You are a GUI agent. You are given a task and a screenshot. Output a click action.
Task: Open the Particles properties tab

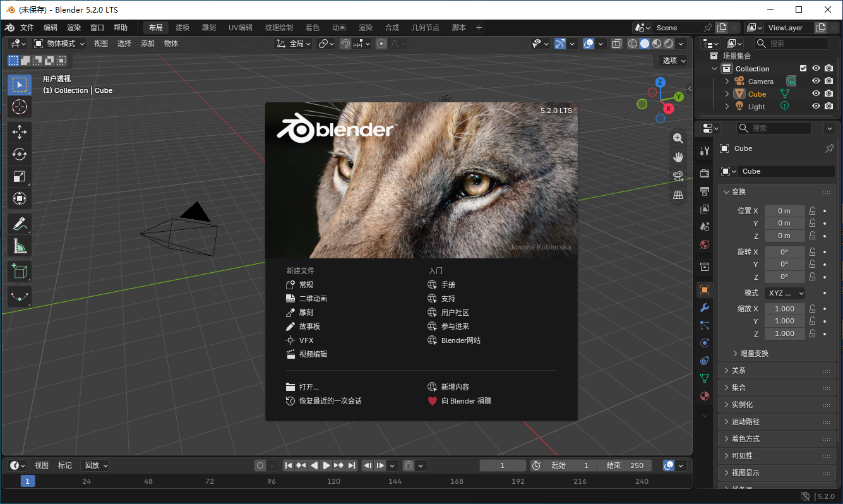click(x=705, y=325)
